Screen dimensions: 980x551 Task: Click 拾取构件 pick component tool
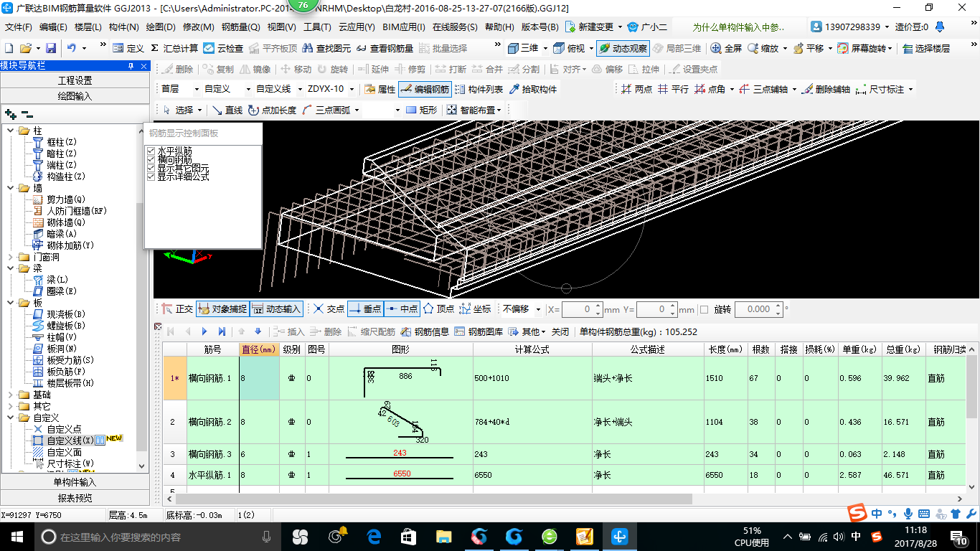(533, 89)
